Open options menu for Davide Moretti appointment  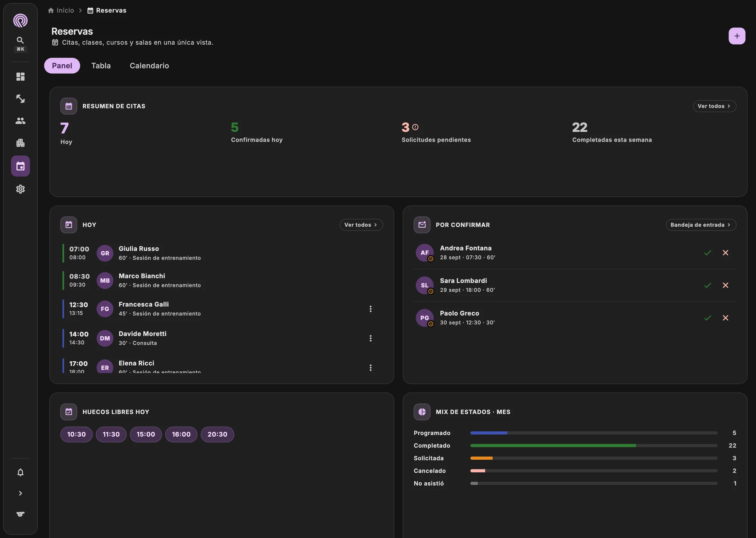point(370,338)
